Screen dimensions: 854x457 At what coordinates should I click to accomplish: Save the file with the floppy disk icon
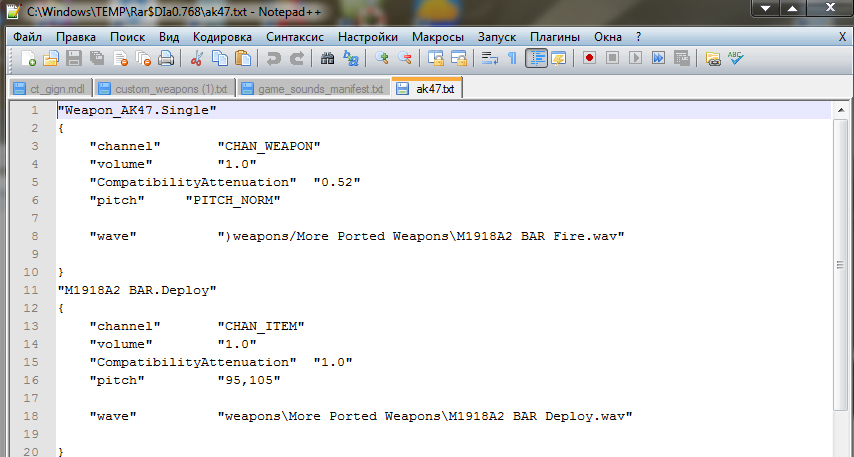pos(74,58)
